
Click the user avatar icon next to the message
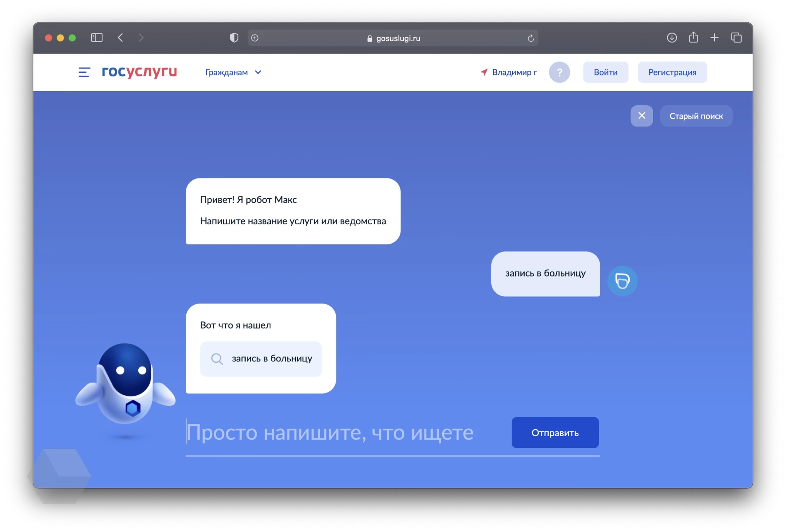(x=622, y=281)
